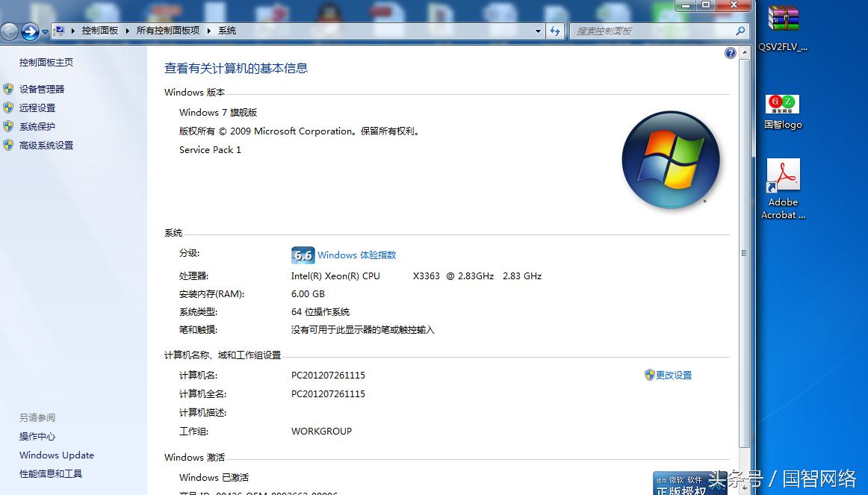Image resolution: width=868 pixels, height=495 pixels.
Task: Click computer name value PC201207261115 in 计算机名 row
Action: tap(328, 375)
